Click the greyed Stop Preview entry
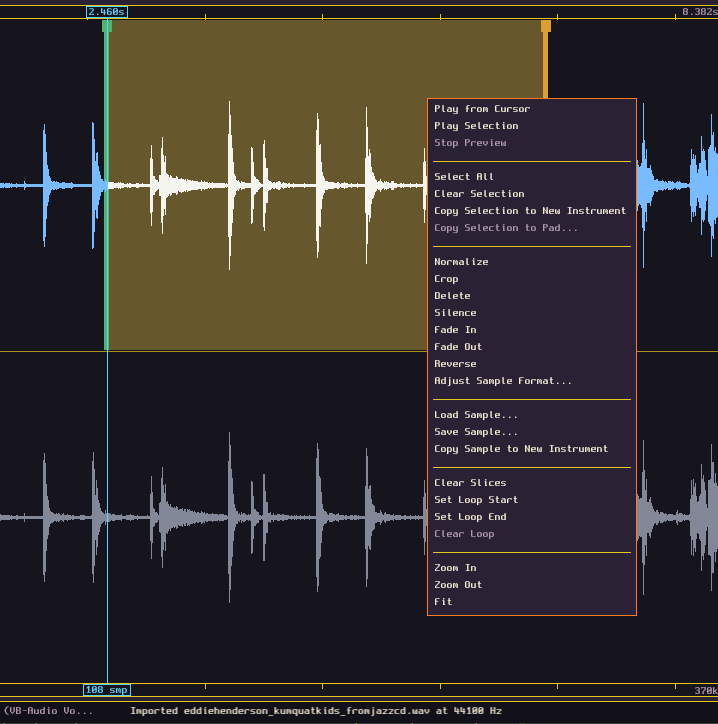This screenshot has height=724, width=718. (x=532, y=143)
